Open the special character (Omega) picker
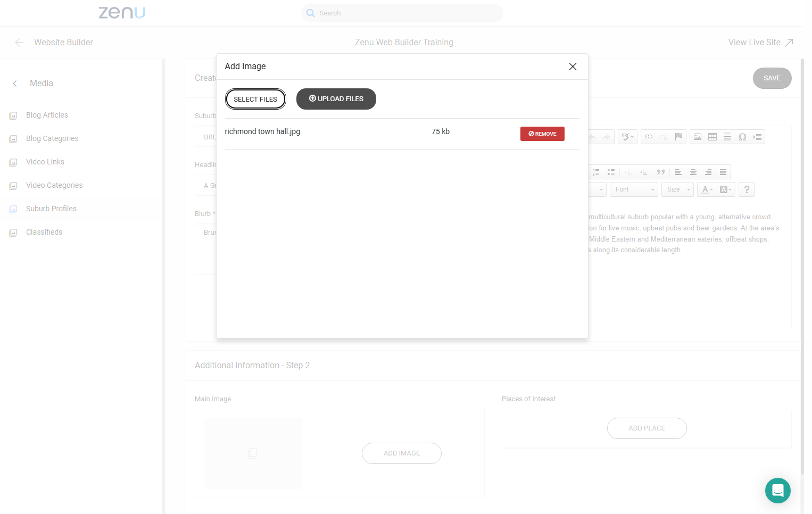This screenshot has height=514, width=812. [x=742, y=137]
